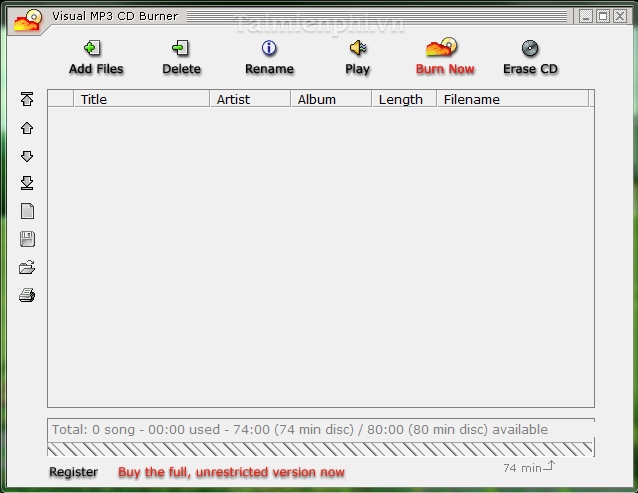Click the Rename label

click(x=269, y=69)
